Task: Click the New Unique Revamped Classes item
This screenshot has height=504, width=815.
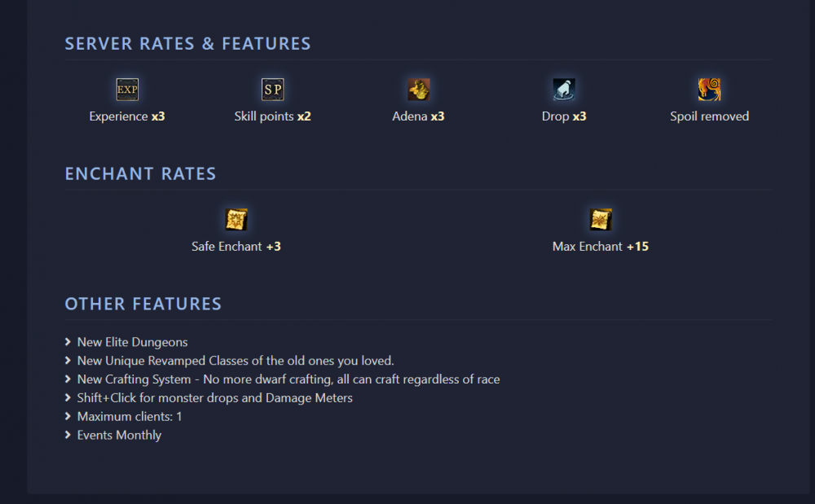Action: [236, 361]
